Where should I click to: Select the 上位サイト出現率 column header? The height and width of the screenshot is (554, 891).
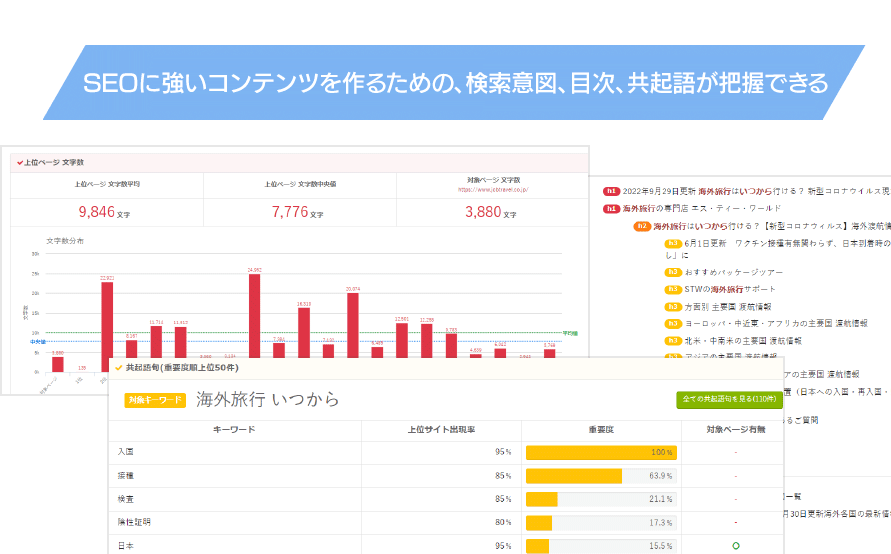click(441, 429)
